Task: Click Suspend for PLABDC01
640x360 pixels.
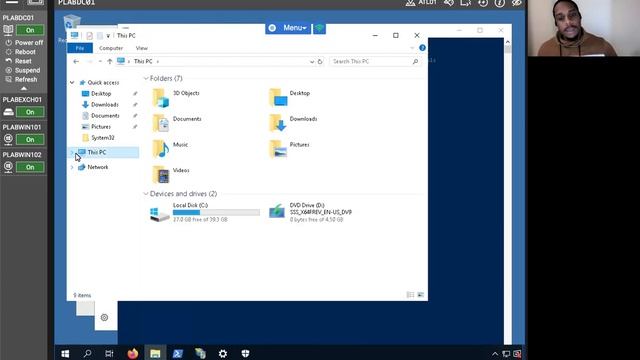Action: coord(22,70)
